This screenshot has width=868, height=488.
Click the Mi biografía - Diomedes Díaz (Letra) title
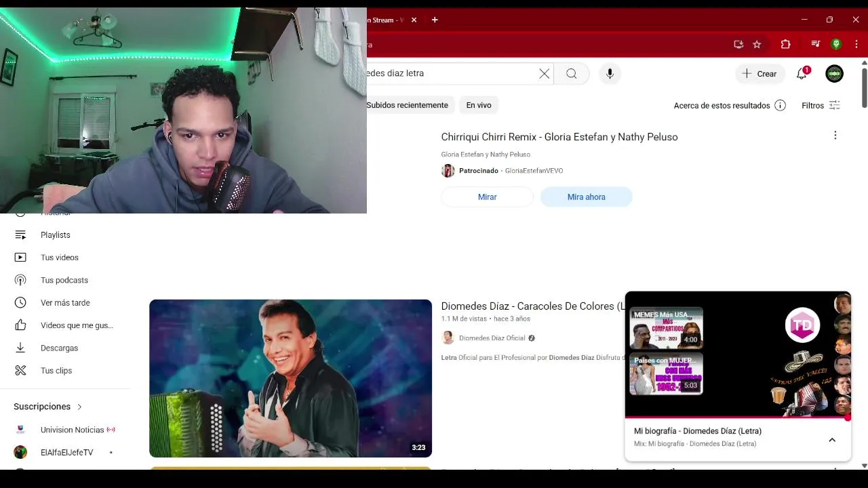click(x=698, y=431)
